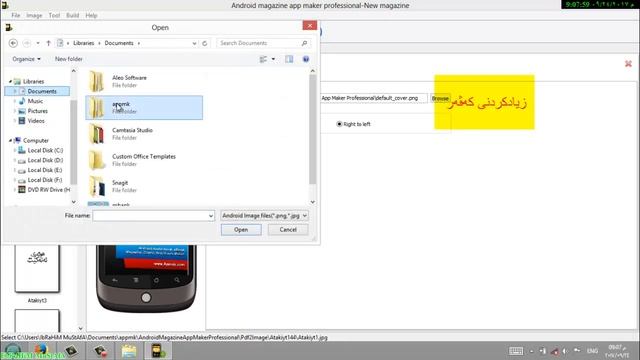Click New folder button

click(x=69, y=59)
